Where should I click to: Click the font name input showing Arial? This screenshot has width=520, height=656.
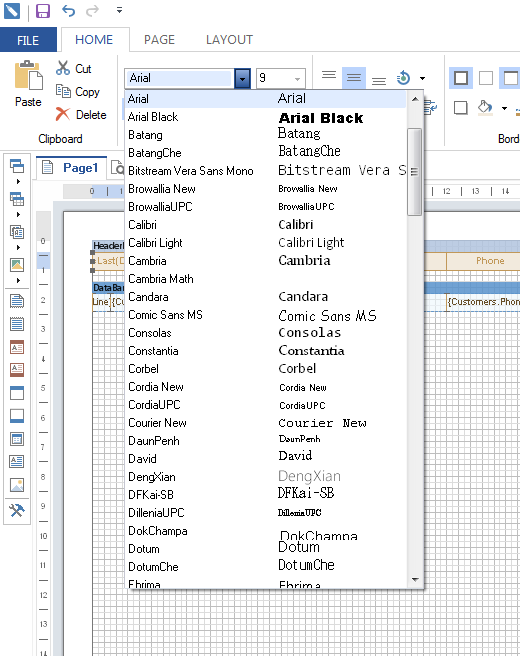(x=179, y=78)
